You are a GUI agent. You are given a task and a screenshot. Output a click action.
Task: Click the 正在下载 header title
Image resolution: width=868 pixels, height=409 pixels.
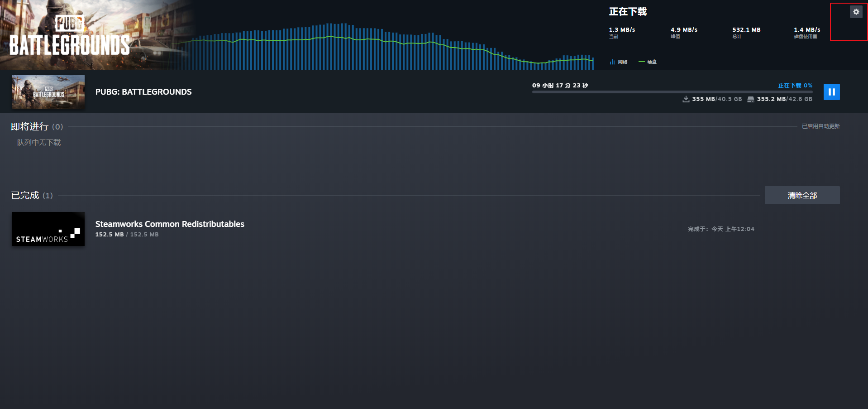pos(628,12)
